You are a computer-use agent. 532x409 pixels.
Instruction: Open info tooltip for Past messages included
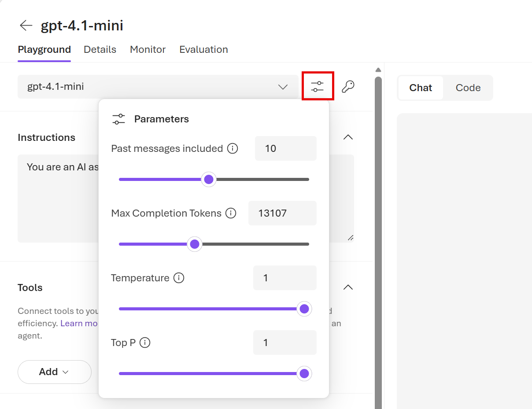232,148
